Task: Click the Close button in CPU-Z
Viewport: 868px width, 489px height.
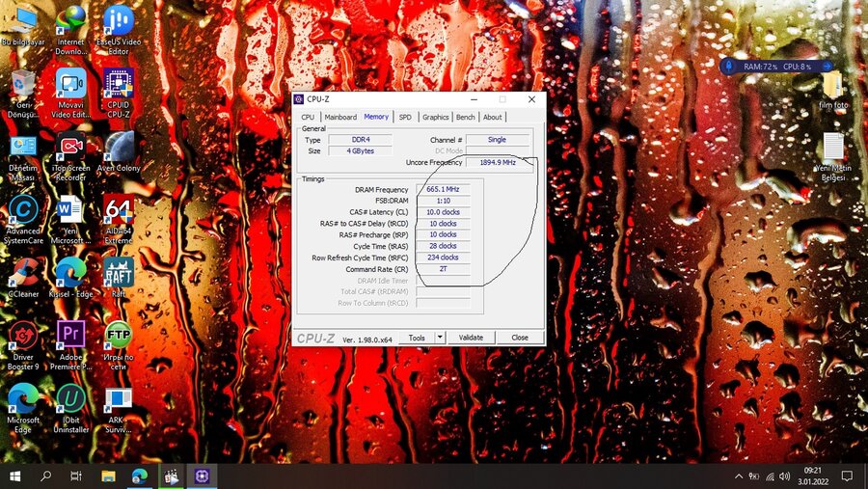Action: [x=520, y=338]
